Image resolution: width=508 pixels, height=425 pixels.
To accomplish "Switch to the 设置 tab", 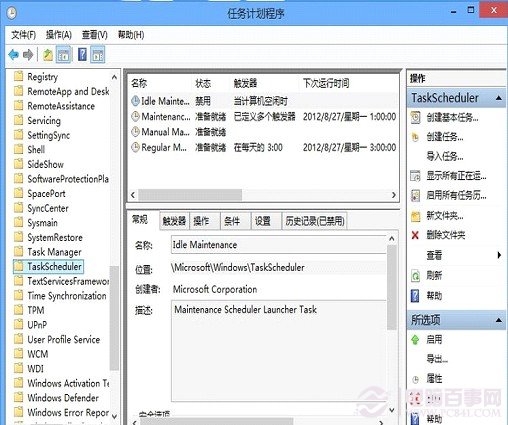I will (x=266, y=221).
